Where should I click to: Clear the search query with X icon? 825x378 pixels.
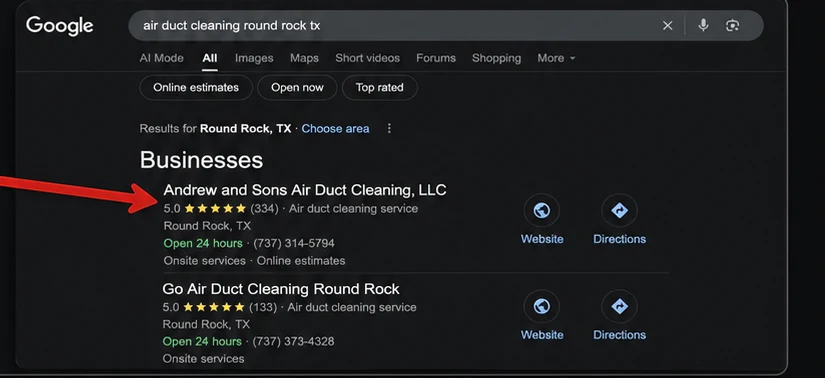(x=667, y=25)
